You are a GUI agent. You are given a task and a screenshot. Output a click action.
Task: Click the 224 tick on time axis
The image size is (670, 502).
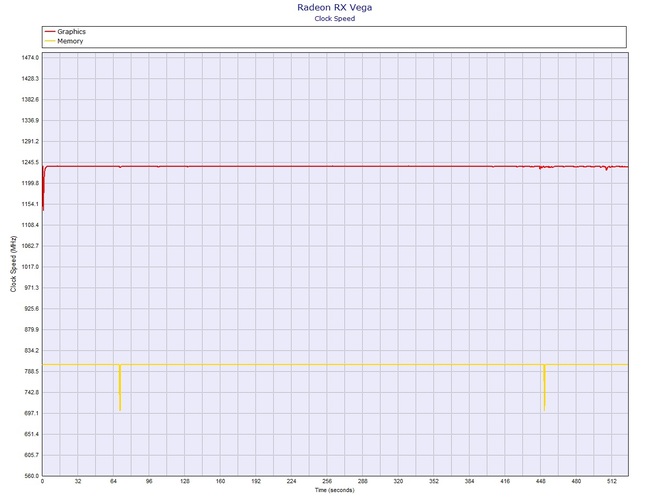pyautogui.click(x=291, y=481)
